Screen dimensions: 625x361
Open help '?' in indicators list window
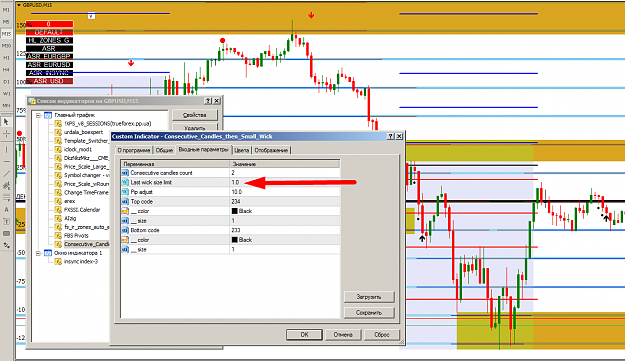click(x=208, y=101)
